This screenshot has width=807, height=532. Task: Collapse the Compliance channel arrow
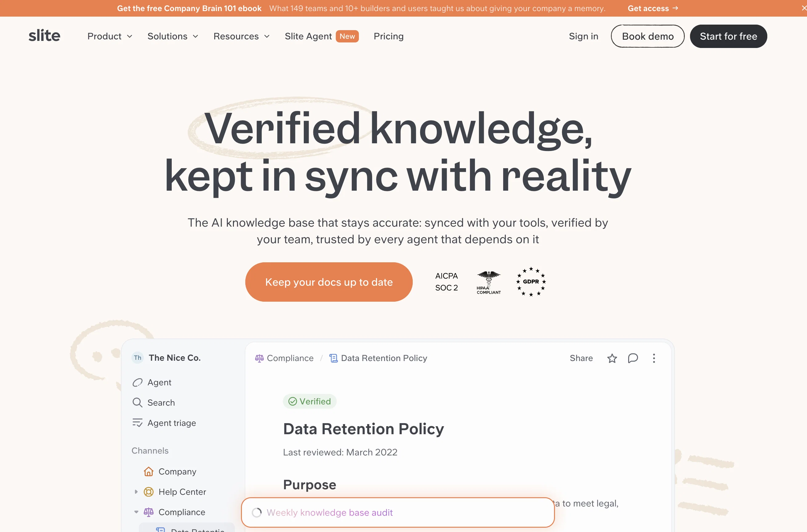136,512
